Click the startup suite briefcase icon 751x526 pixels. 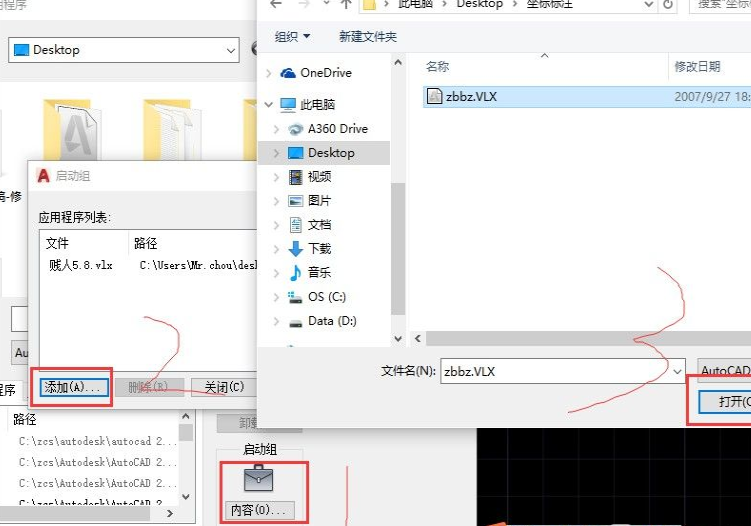pyautogui.click(x=258, y=481)
